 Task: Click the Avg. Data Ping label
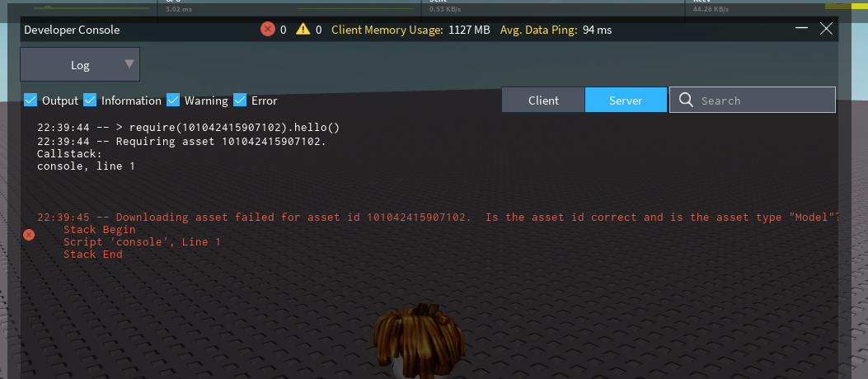(538, 30)
